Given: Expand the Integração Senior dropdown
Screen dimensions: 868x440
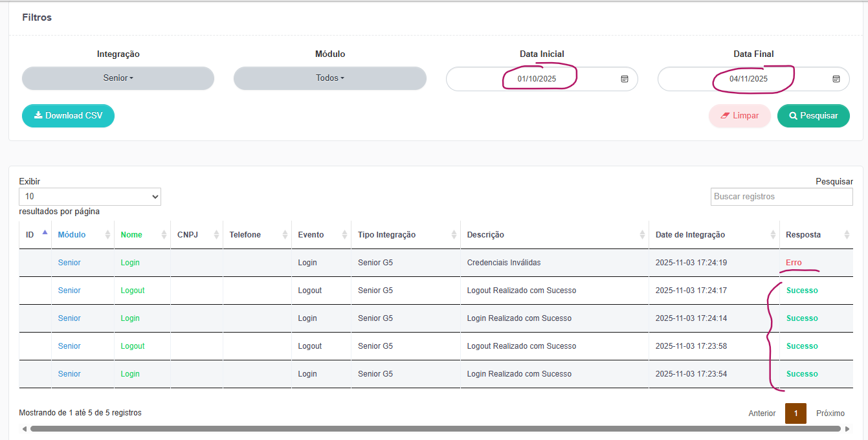Looking at the screenshot, I should (x=118, y=78).
